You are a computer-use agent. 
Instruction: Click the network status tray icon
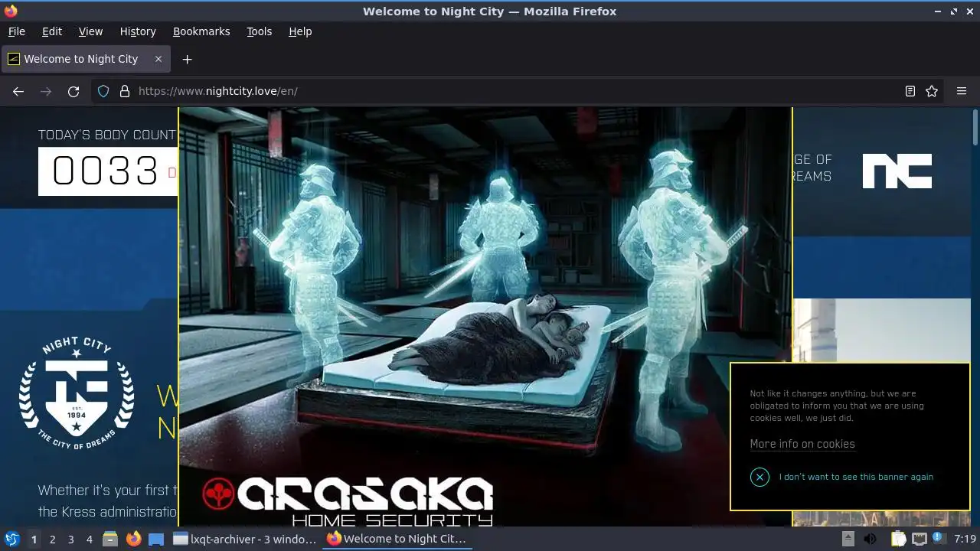click(x=920, y=539)
